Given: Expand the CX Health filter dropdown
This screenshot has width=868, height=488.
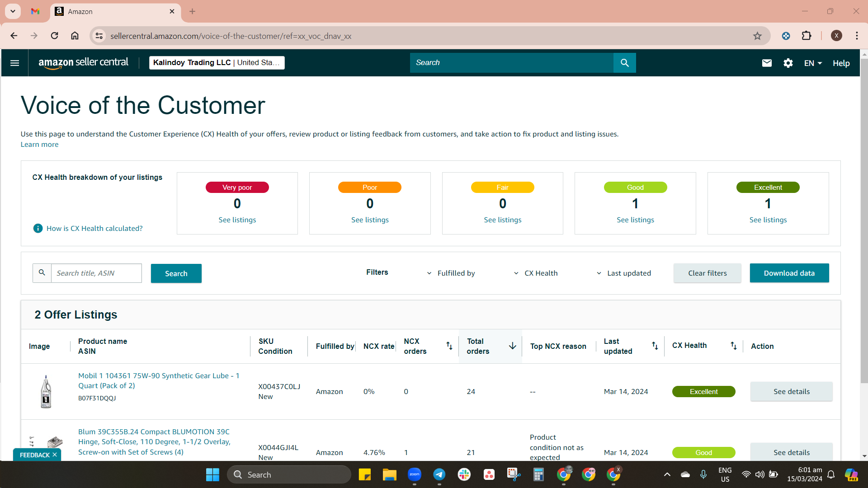Looking at the screenshot, I should (x=536, y=273).
